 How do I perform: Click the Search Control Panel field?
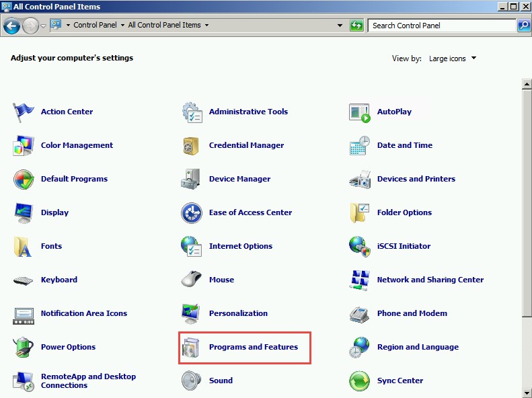click(x=442, y=26)
